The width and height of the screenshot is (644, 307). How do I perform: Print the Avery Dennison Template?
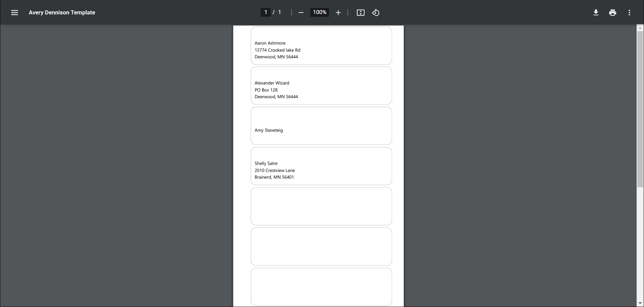tap(613, 12)
